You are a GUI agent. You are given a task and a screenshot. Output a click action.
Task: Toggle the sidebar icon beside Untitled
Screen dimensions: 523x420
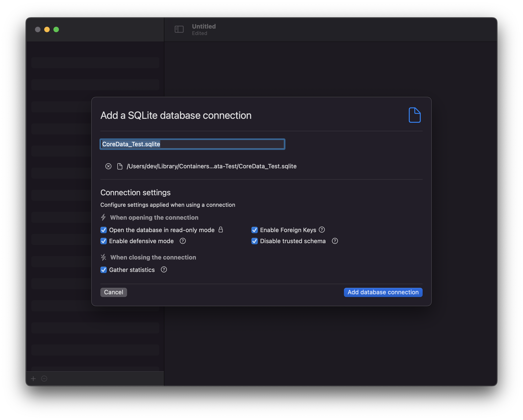pos(179,29)
